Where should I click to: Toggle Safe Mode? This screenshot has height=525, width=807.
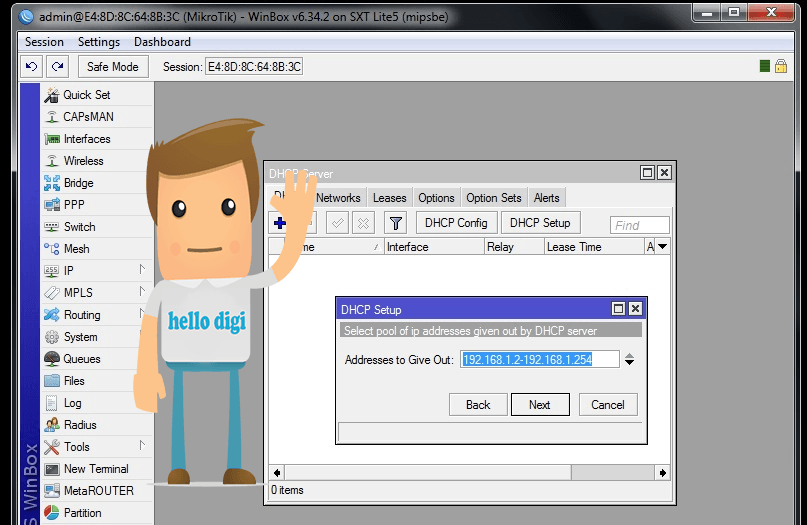(113, 67)
